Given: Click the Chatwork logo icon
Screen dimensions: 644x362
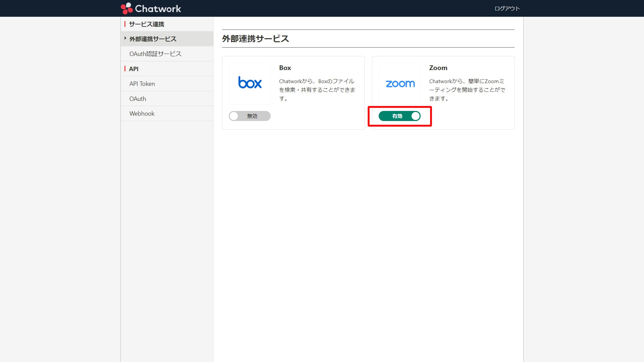Looking at the screenshot, I should (127, 8).
